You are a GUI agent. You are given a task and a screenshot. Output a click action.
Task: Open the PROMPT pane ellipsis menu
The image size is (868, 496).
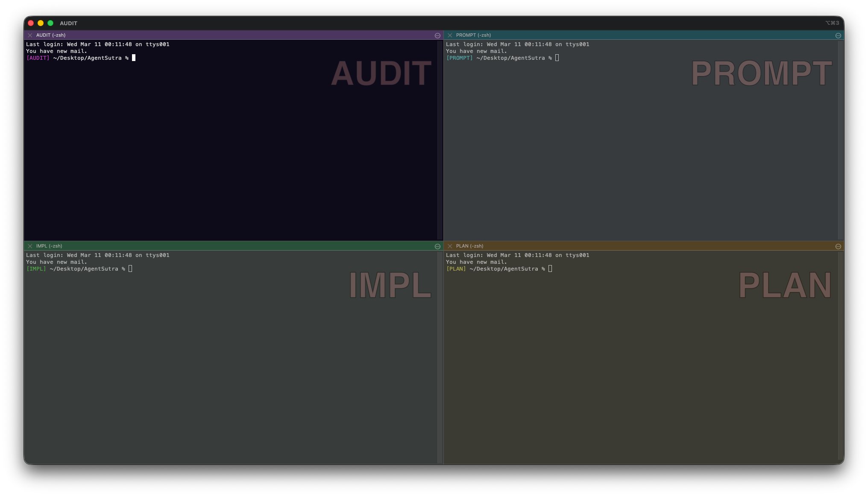[x=838, y=35]
